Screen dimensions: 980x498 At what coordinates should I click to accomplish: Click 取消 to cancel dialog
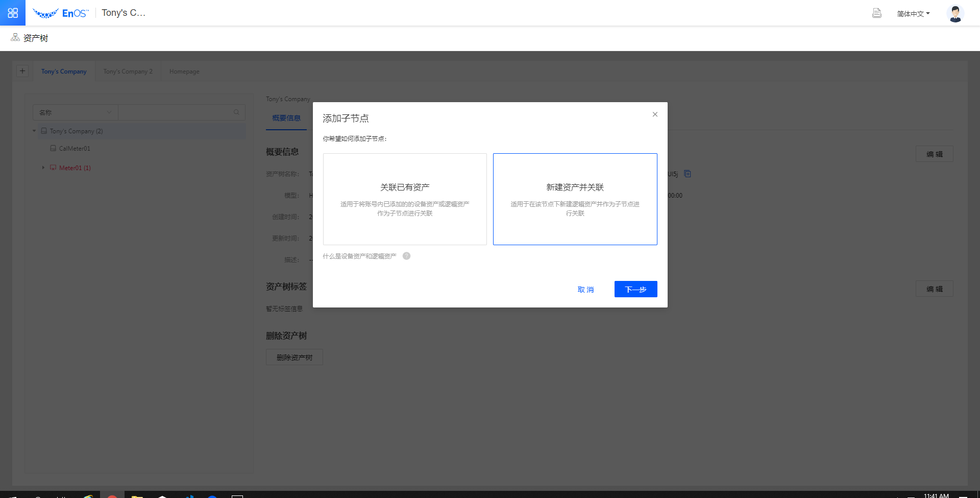point(585,290)
